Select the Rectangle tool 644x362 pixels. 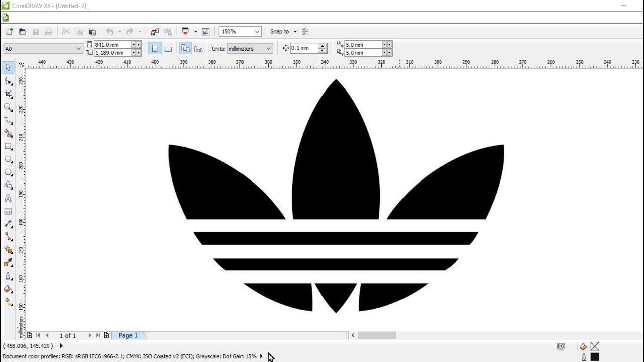8,146
